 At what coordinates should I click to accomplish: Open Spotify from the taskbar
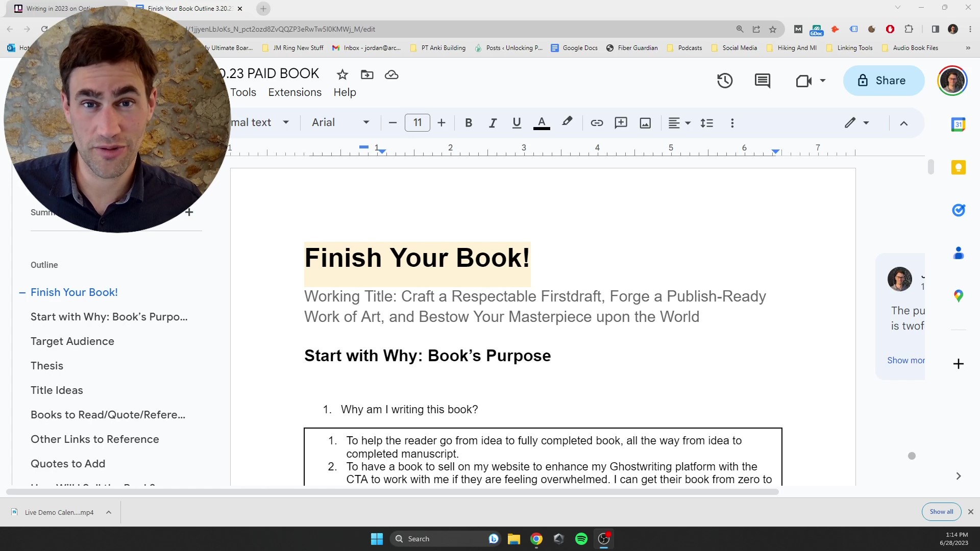tap(581, 539)
